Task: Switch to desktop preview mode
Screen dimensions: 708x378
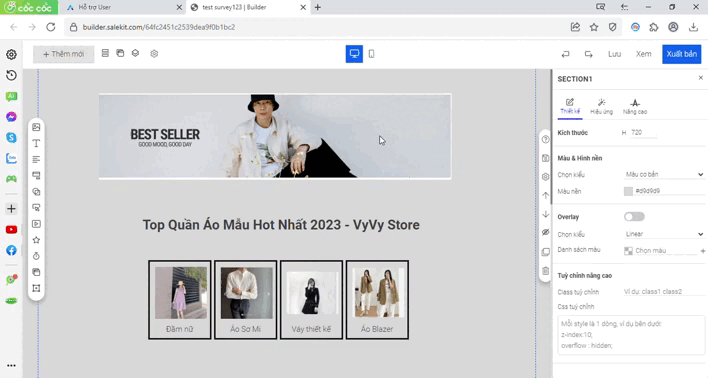Action: coord(354,54)
